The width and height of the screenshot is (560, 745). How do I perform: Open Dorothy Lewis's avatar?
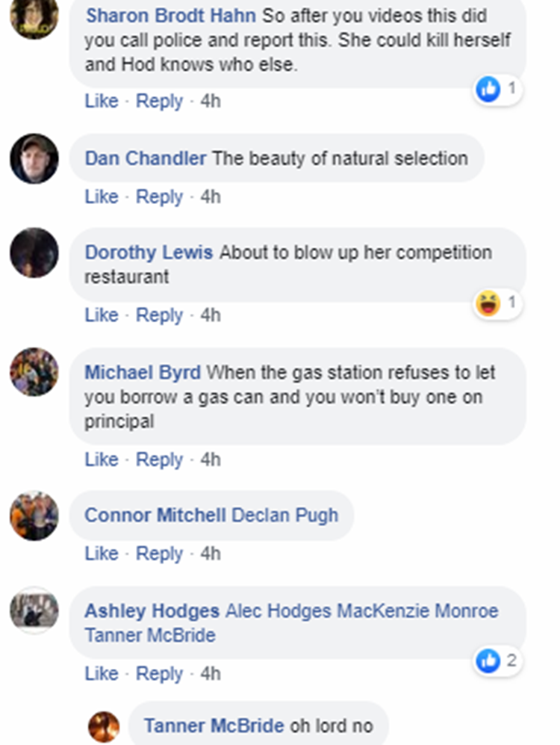click(34, 253)
